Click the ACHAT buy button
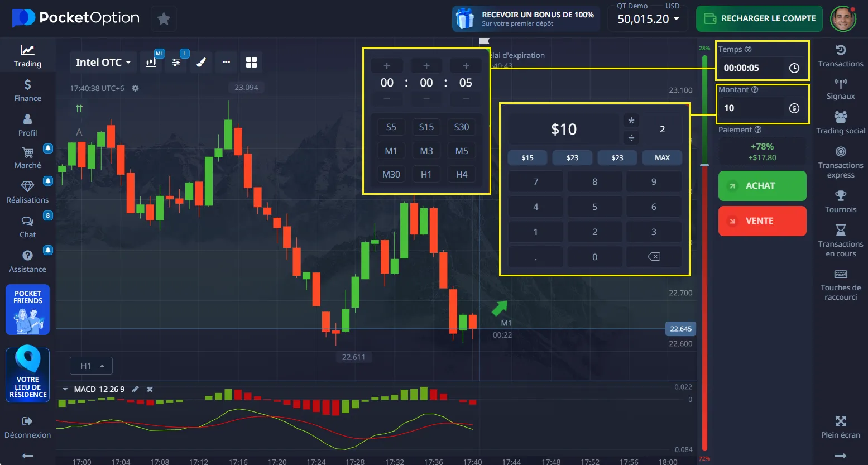The image size is (868, 465). (762, 186)
